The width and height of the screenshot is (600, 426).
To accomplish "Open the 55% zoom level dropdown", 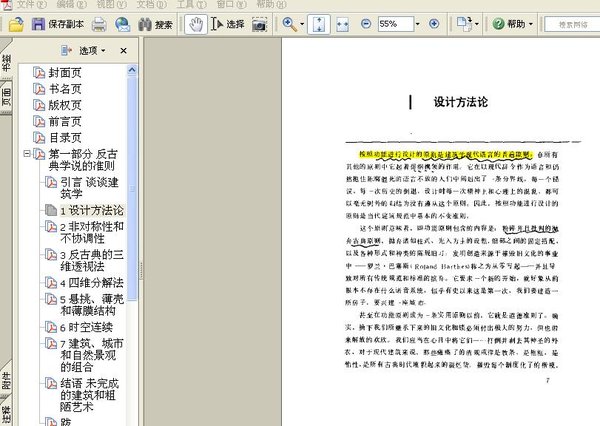I will 416,23.
